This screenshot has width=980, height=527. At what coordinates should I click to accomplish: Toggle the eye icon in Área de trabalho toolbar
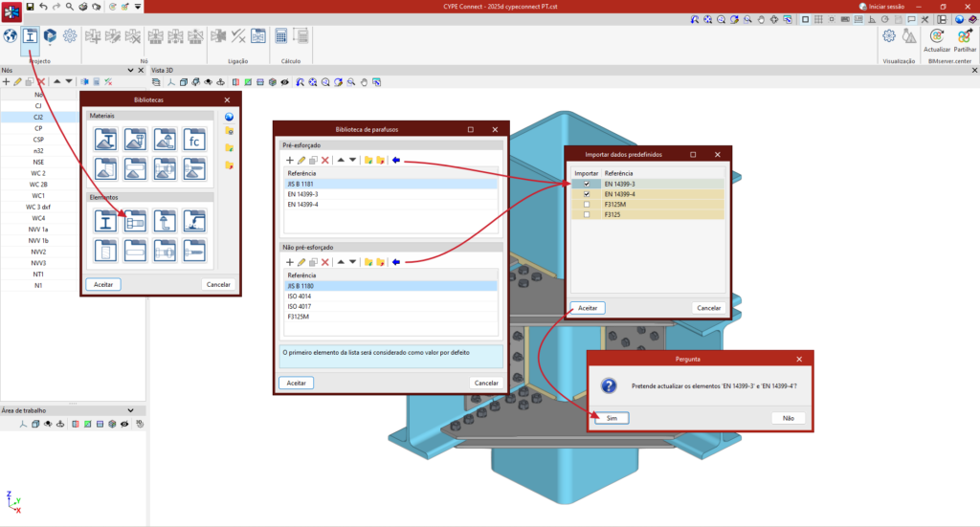pos(124,424)
